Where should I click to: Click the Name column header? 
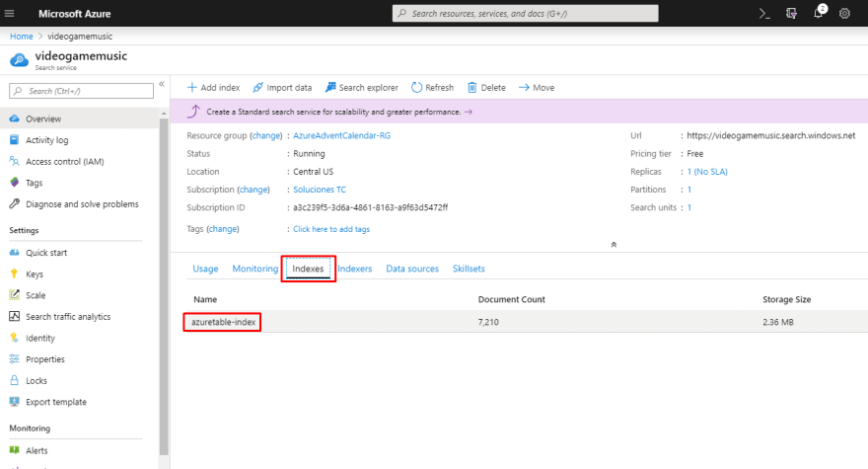(205, 299)
